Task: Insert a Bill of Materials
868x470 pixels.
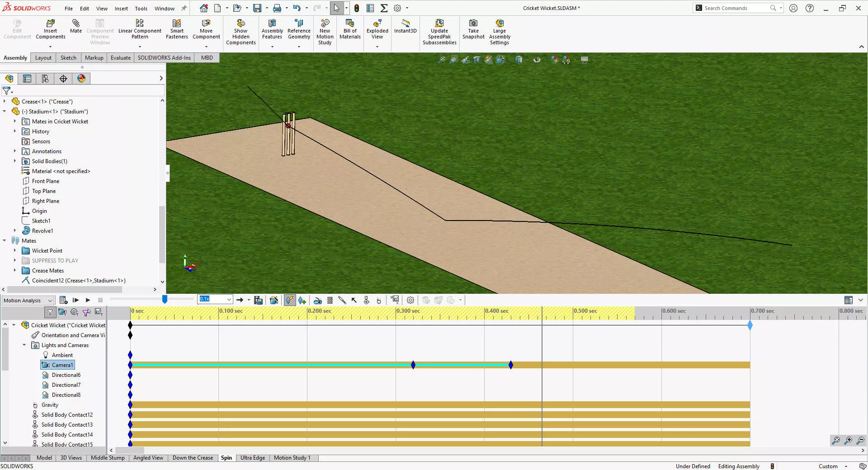Action: click(349, 28)
